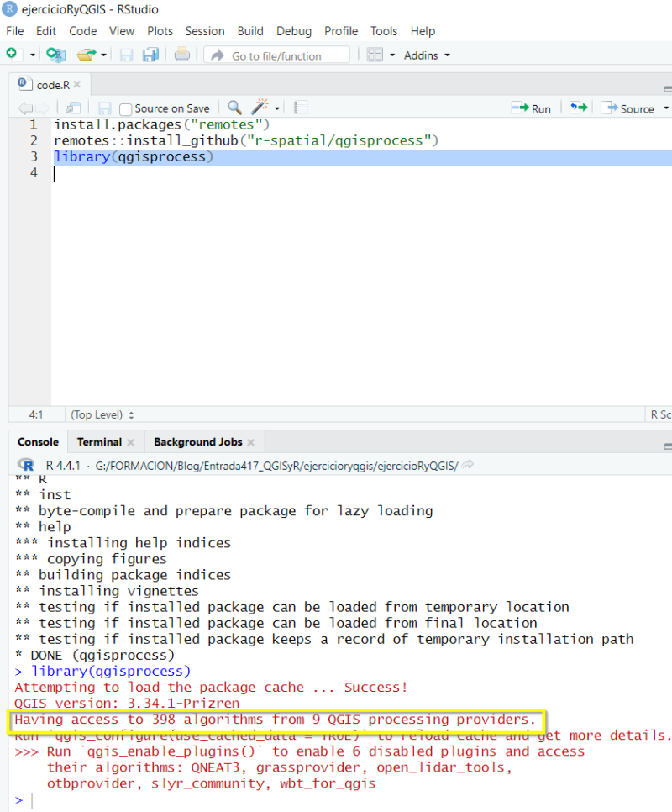Re-run the previous code region
Screen dimensions: 672x812
578,108
